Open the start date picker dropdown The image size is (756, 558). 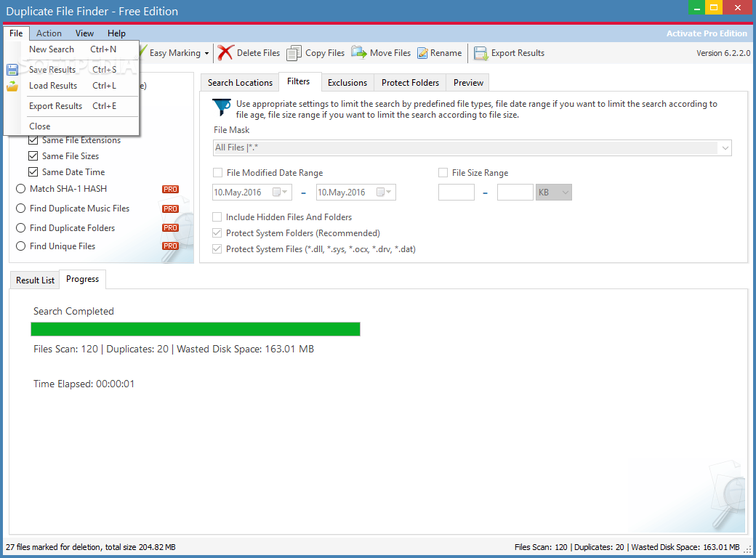(281, 193)
